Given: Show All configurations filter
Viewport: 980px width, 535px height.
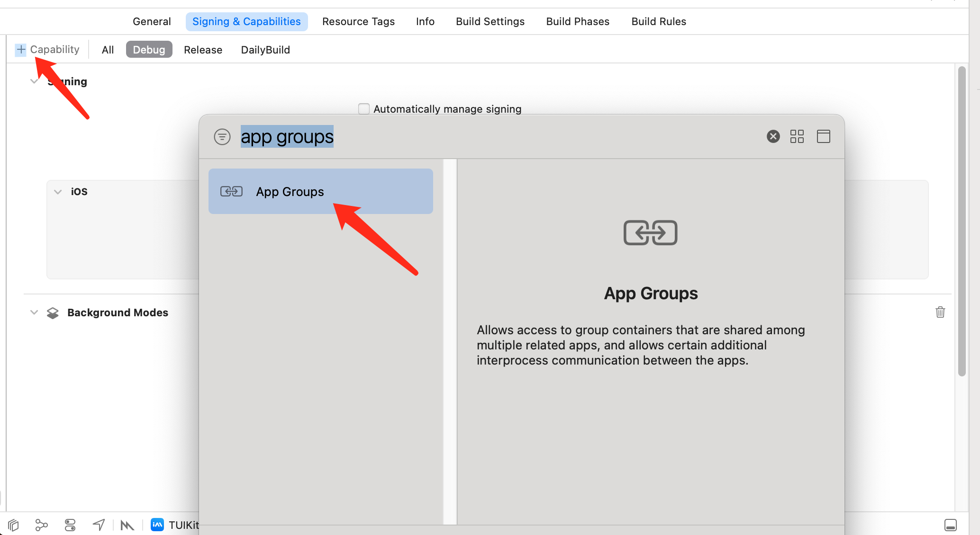Looking at the screenshot, I should [x=108, y=50].
